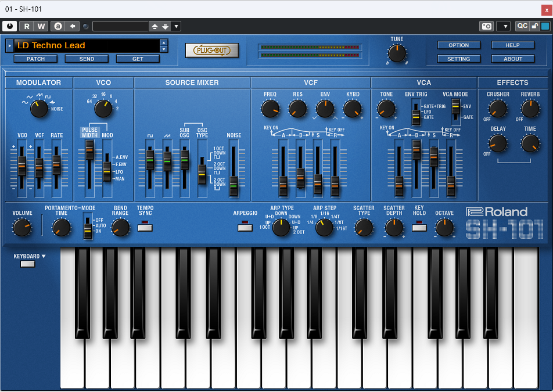The image size is (553, 392).
Task: Step patch down with the lower stepper arrow
Action: point(164,49)
